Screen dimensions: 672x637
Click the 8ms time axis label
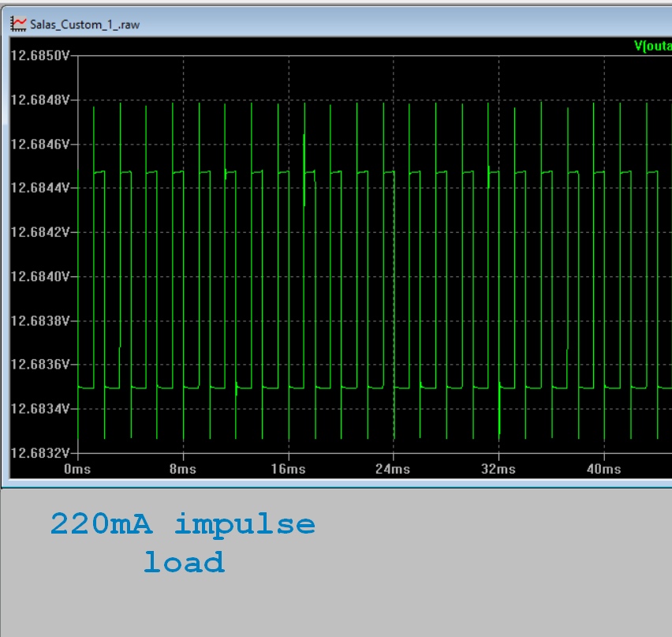(x=183, y=469)
